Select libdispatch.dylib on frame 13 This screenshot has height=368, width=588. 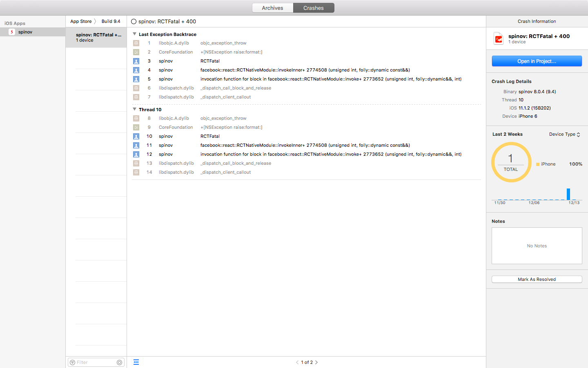(x=176, y=163)
